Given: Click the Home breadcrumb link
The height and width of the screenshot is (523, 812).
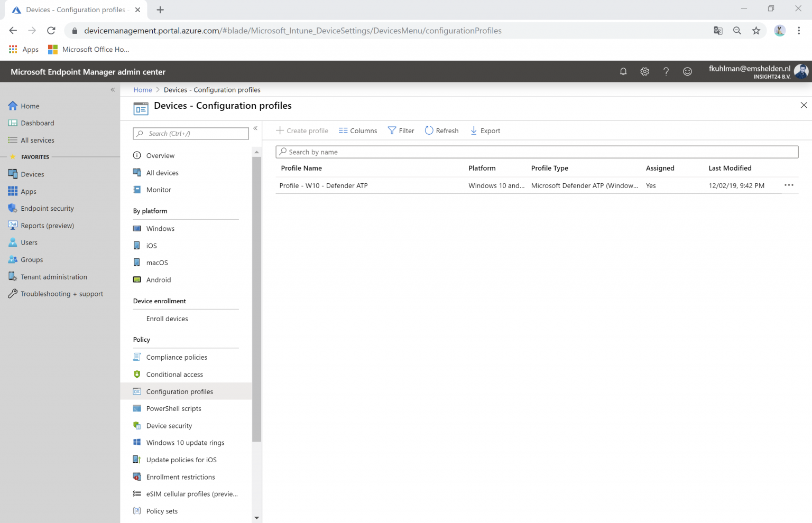Looking at the screenshot, I should pos(142,90).
